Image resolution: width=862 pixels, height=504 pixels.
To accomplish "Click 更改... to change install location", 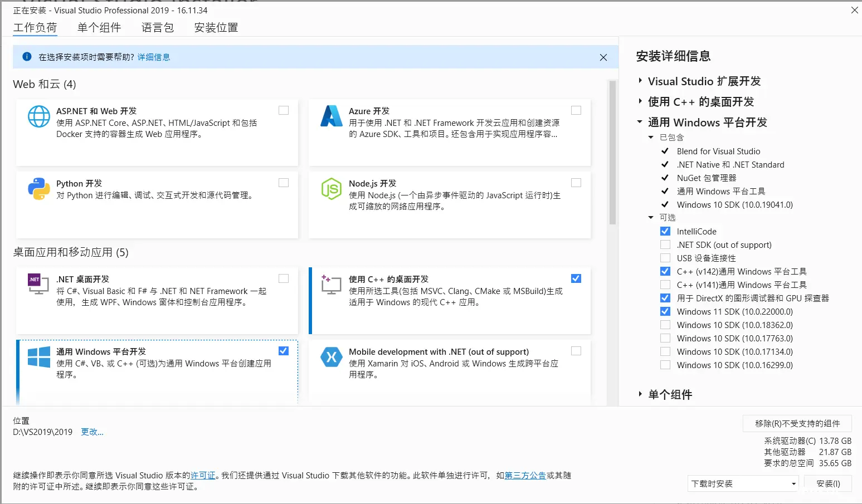I will pos(92,432).
